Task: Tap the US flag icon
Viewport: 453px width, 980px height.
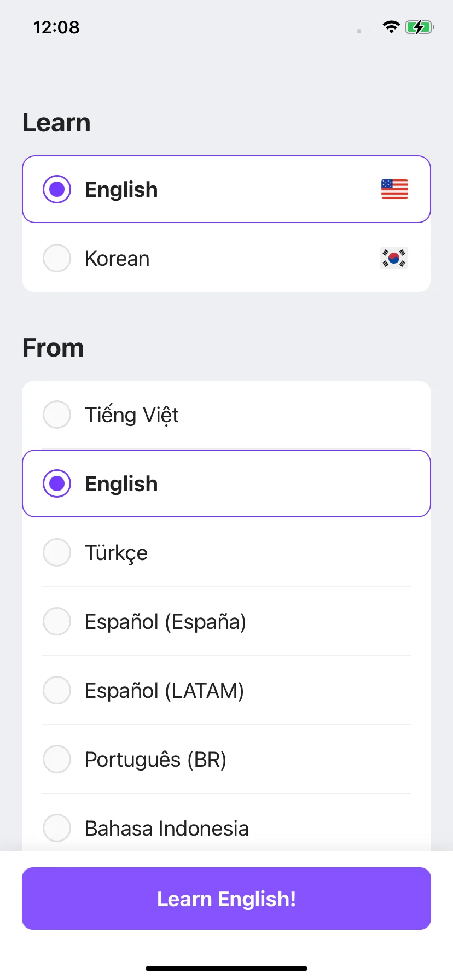Action: pyautogui.click(x=394, y=189)
